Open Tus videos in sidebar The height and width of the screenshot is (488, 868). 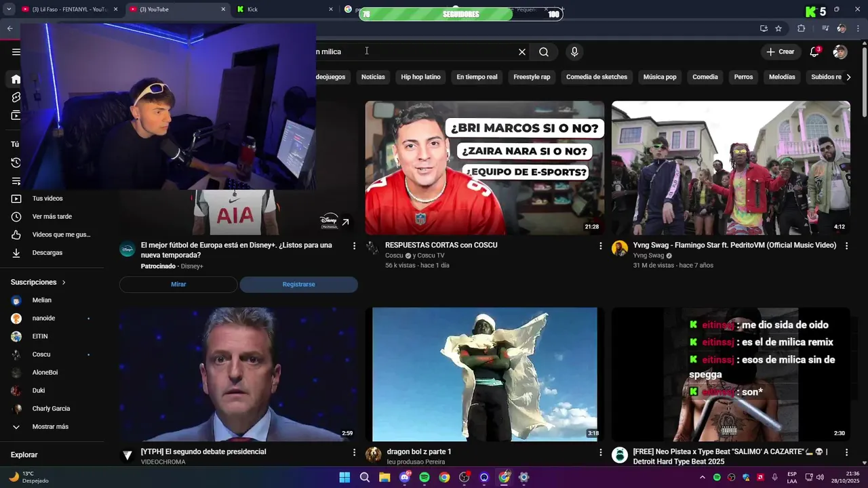pyautogui.click(x=47, y=199)
